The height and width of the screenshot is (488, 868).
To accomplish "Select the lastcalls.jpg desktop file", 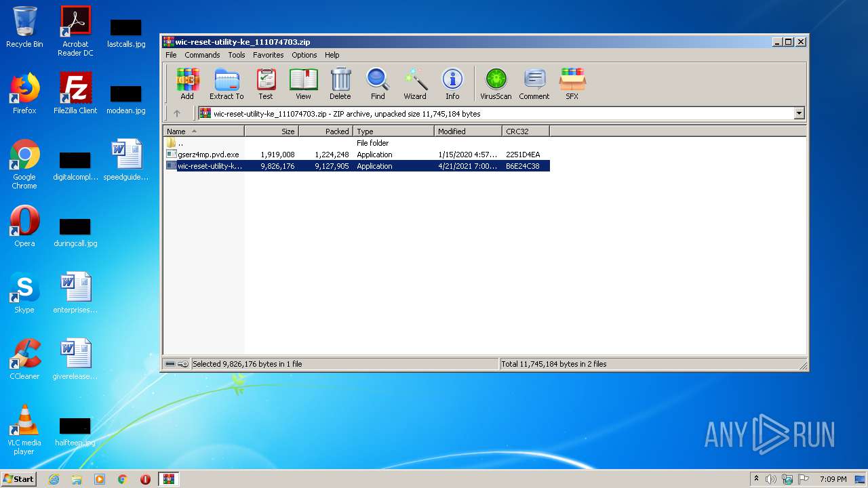I will tap(126, 33).
